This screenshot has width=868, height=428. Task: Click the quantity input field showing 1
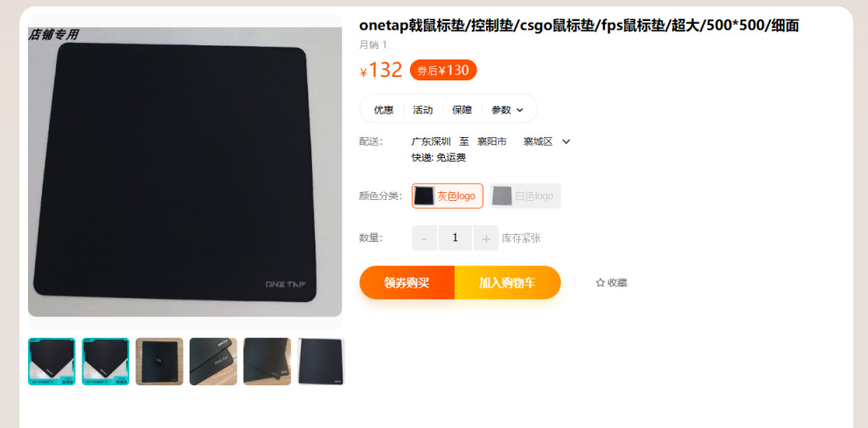[x=455, y=238]
